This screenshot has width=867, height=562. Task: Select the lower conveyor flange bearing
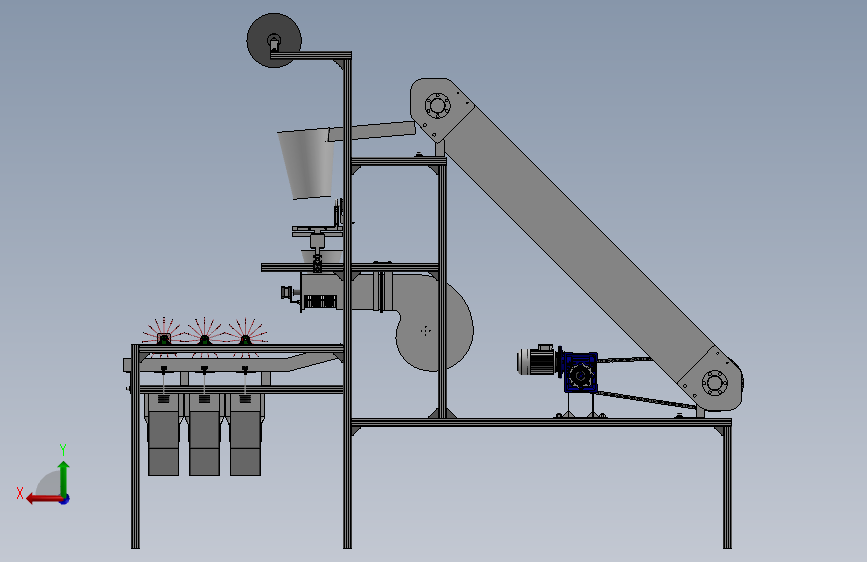(x=714, y=383)
